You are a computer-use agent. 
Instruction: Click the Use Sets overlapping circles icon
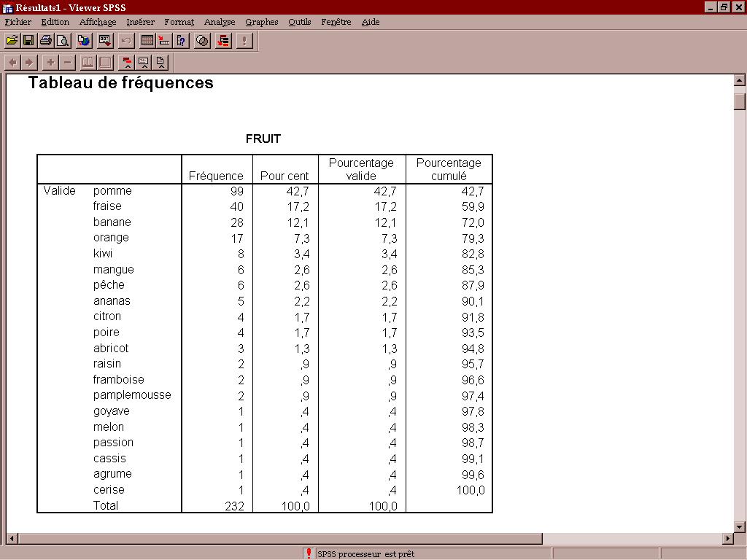click(203, 41)
